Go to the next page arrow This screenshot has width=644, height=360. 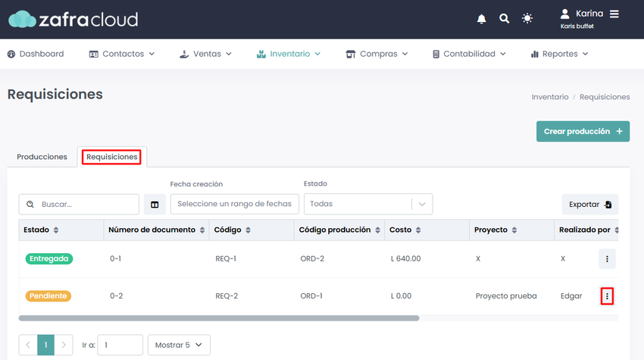(64, 345)
